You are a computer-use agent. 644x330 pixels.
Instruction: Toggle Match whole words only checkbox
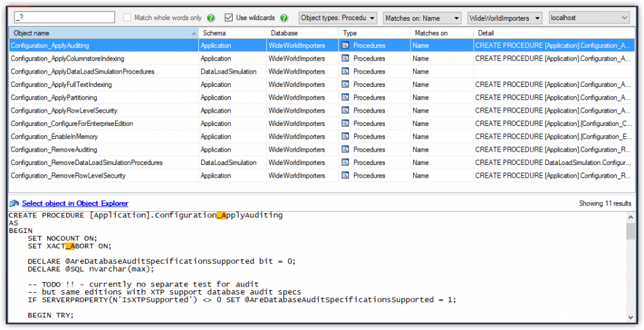point(128,18)
